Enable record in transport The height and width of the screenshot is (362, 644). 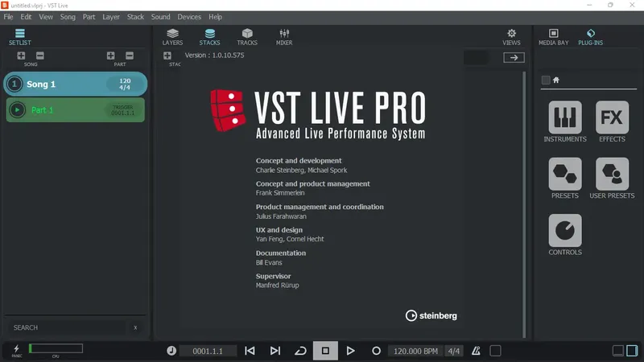pyautogui.click(x=376, y=351)
